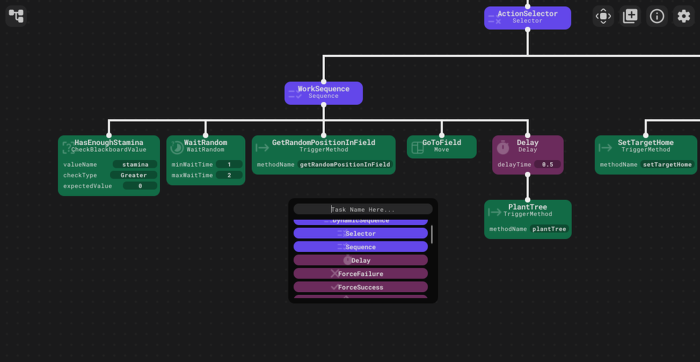Select the WorkSequence node title

pyautogui.click(x=324, y=89)
